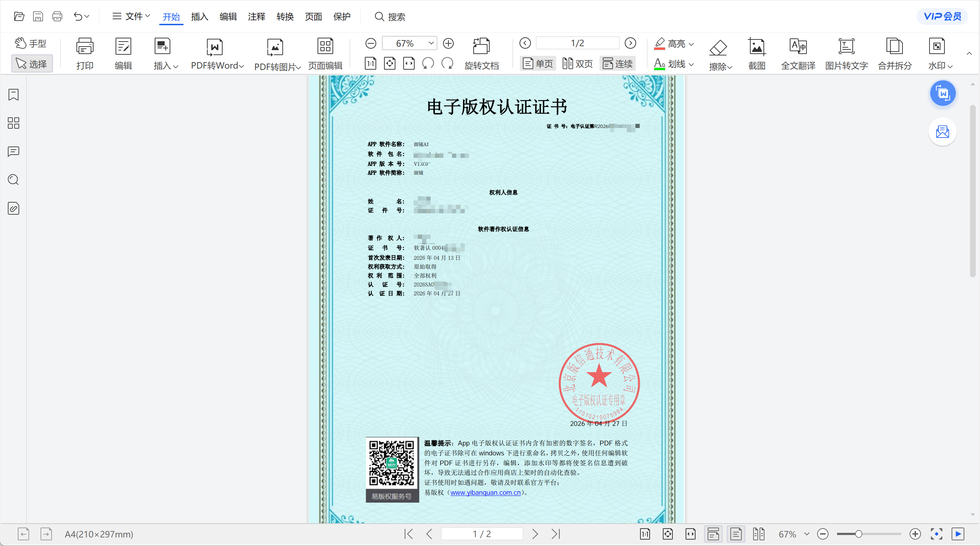Click the floating convert-to-Word blue button
The height and width of the screenshot is (546, 980).
943,93
